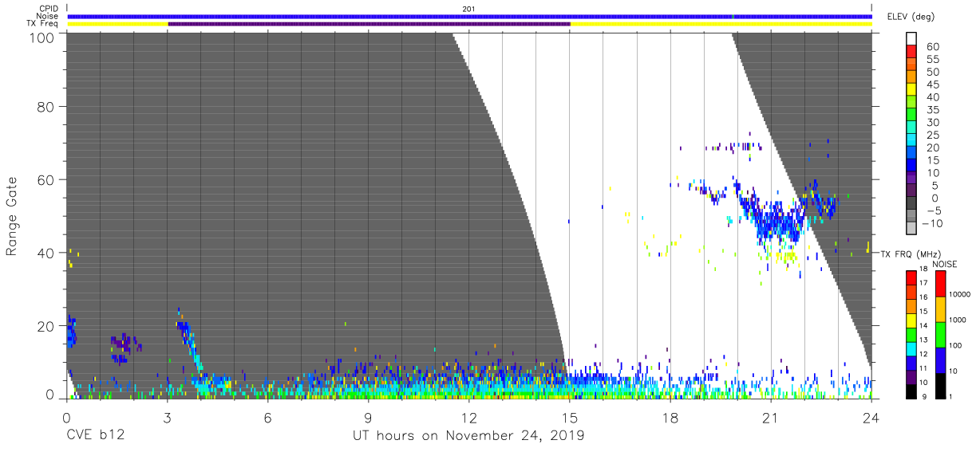The height and width of the screenshot is (452, 980).
Task: Click the '−10' elevation scale label
Action: [934, 223]
